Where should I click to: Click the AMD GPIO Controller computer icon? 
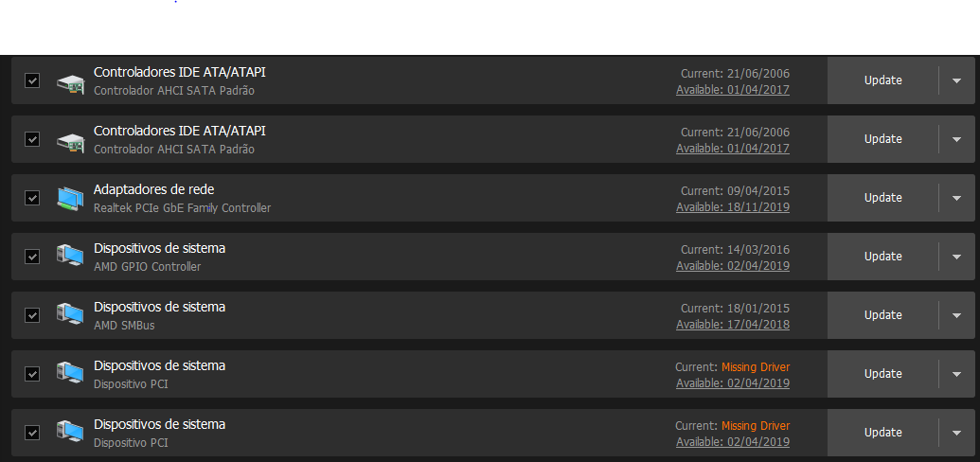(x=70, y=257)
